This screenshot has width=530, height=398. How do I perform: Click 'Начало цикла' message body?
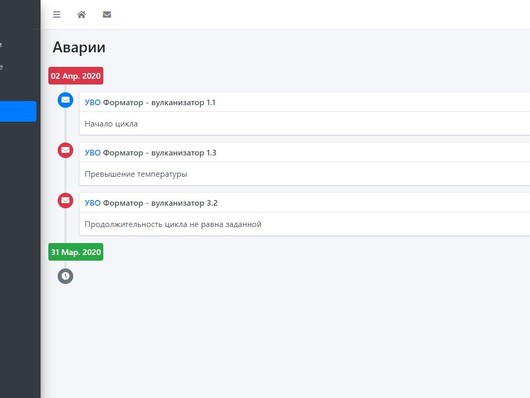(x=111, y=124)
